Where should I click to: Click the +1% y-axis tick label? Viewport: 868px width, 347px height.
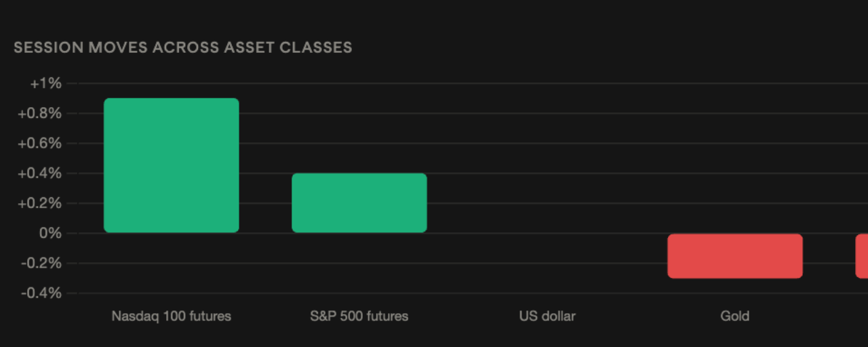pos(45,83)
